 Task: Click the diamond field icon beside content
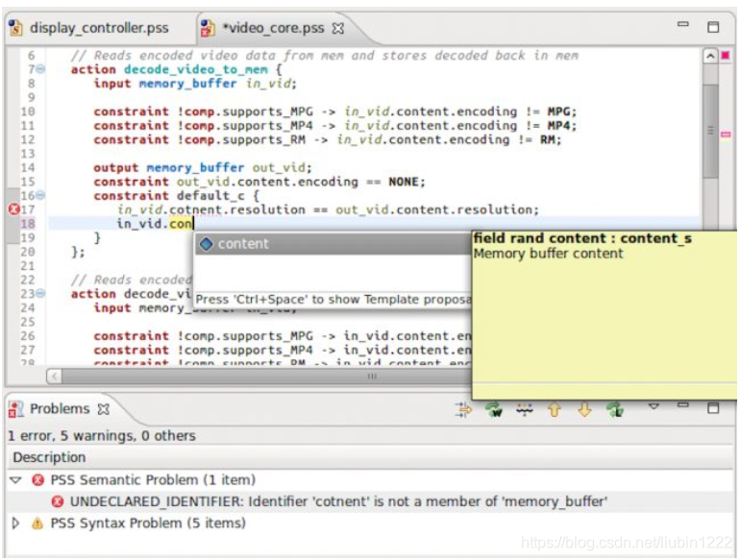(x=206, y=244)
